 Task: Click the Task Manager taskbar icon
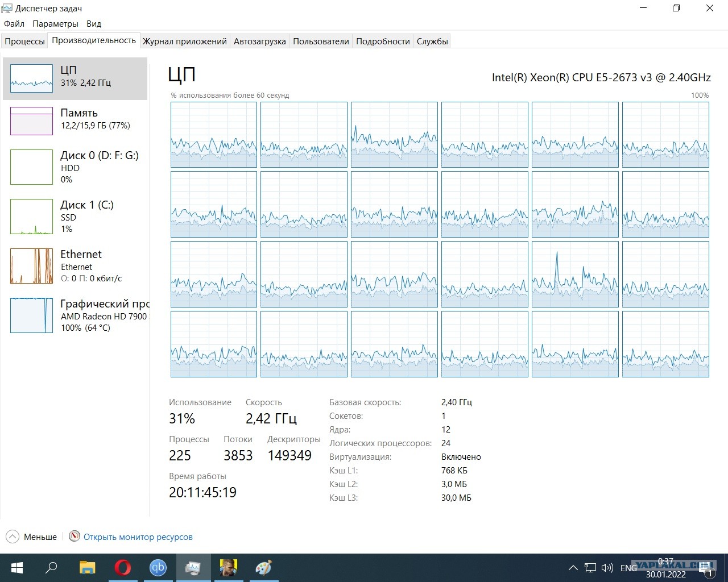[193, 568]
